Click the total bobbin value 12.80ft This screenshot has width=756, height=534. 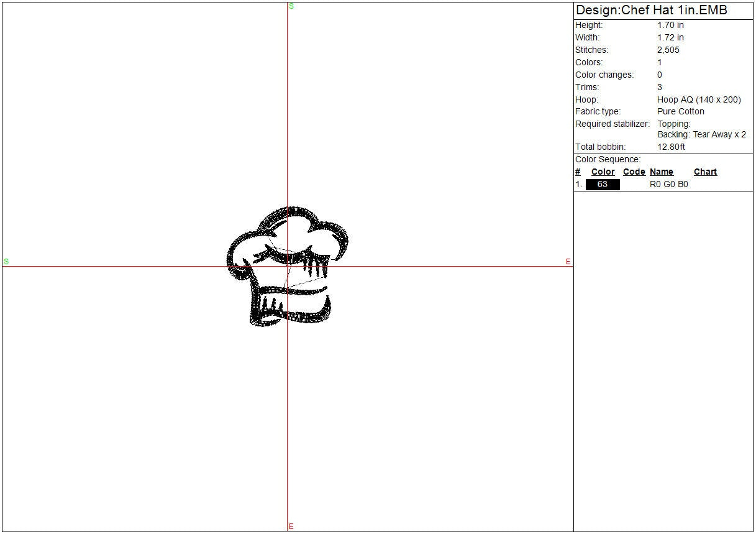[671, 147]
